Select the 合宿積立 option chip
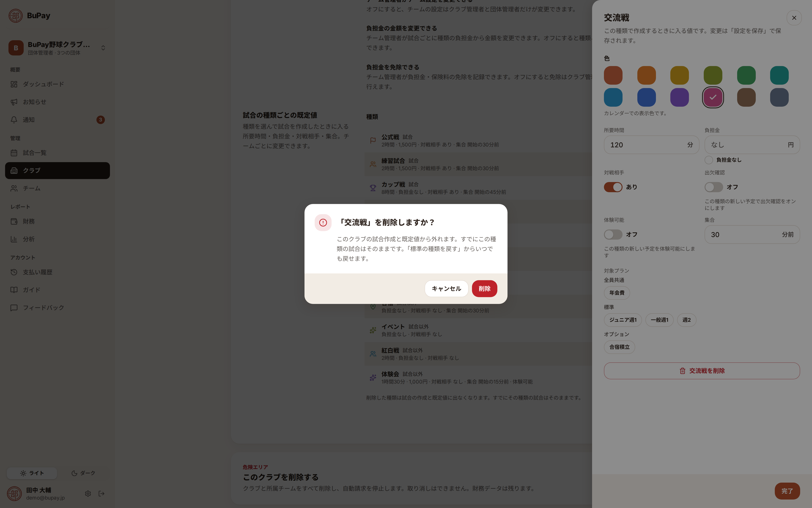This screenshot has height=508, width=812. [619, 347]
